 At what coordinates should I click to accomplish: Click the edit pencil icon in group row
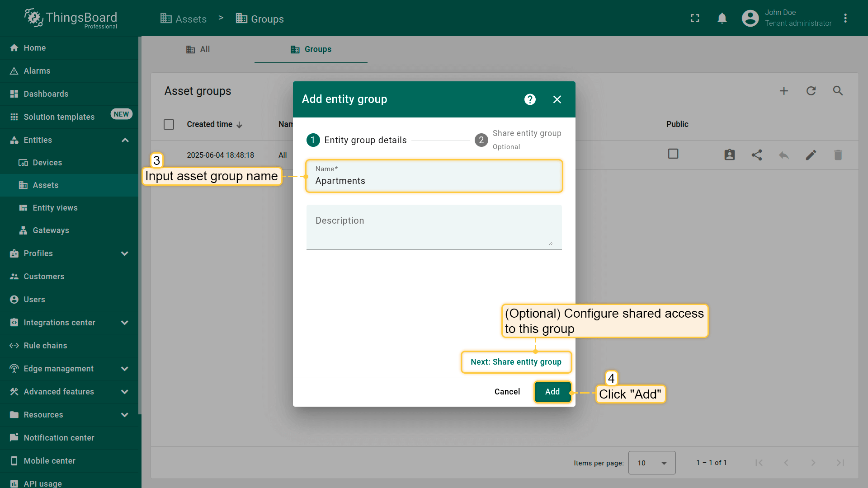pyautogui.click(x=811, y=155)
